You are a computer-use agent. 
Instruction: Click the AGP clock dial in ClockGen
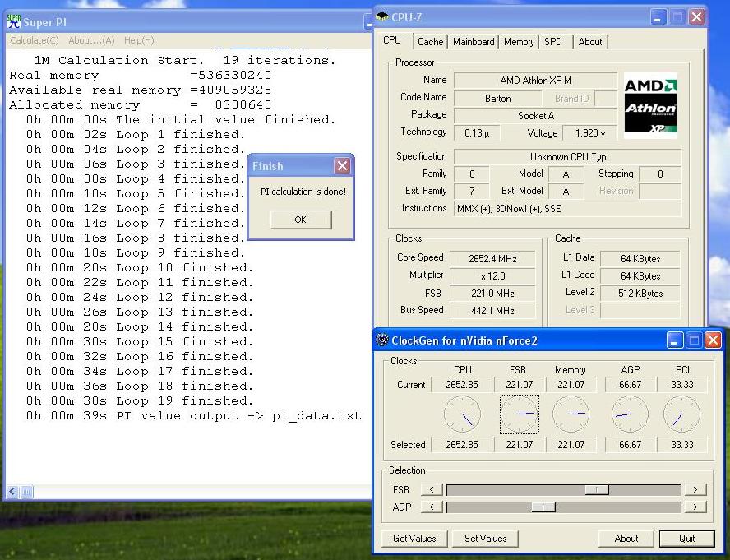point(630,414)
